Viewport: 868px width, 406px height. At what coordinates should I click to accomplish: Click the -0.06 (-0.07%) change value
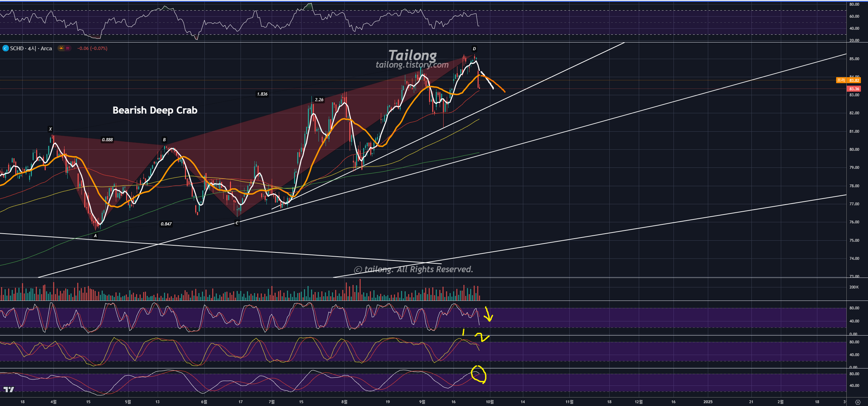tap(92, 48)
